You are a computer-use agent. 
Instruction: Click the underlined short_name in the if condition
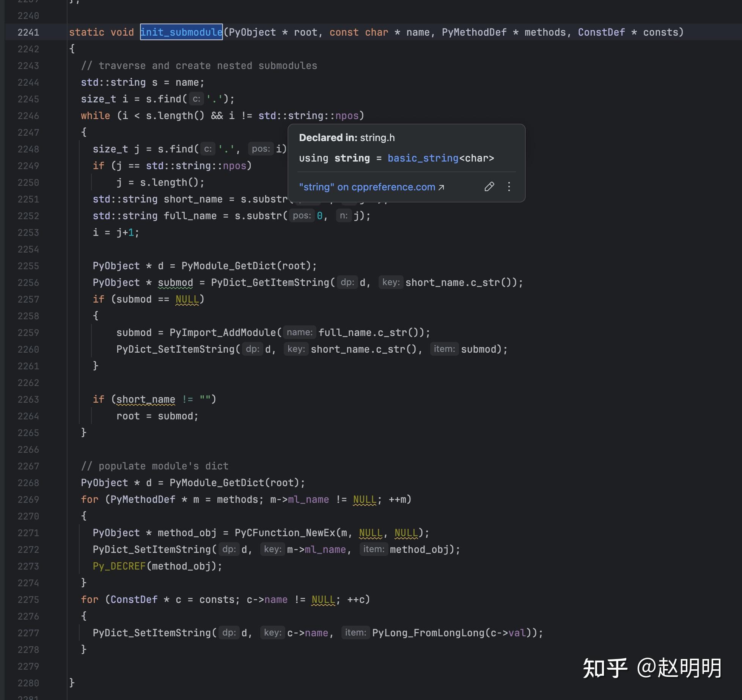[x=146, y=399]
